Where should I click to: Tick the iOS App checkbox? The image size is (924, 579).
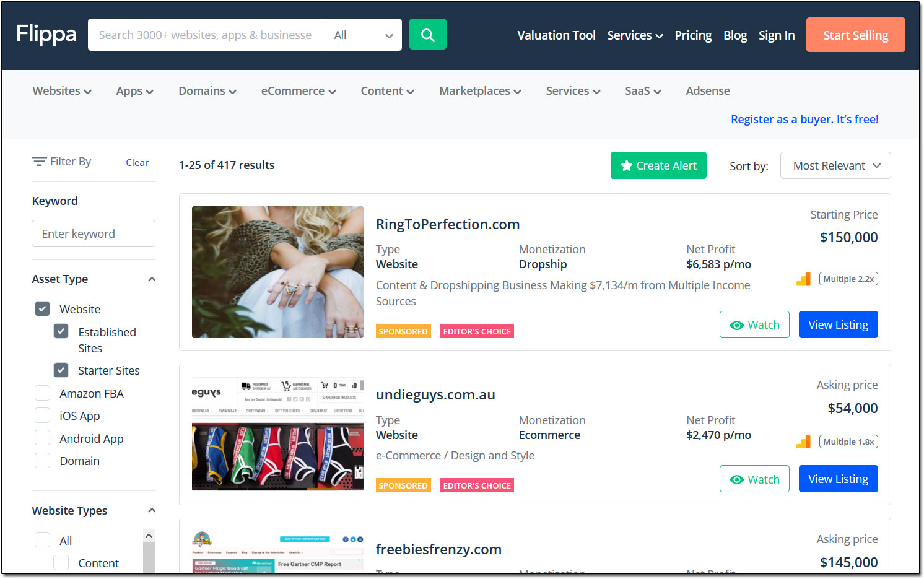[x=42, y=416]
